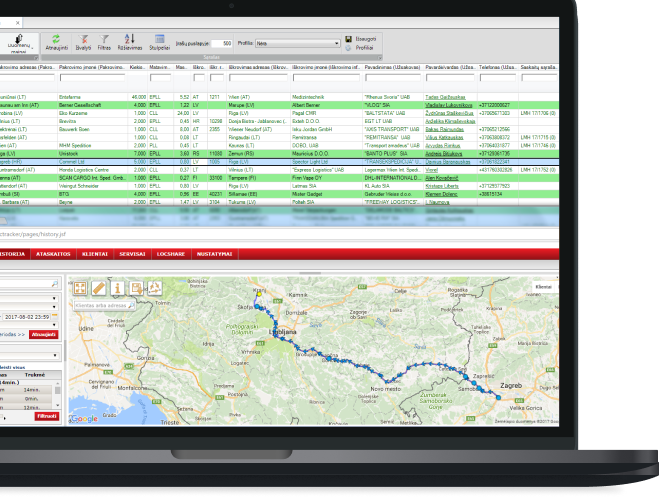Select the "Berner Gesellschaft" table cell

[x=92, y=105]
